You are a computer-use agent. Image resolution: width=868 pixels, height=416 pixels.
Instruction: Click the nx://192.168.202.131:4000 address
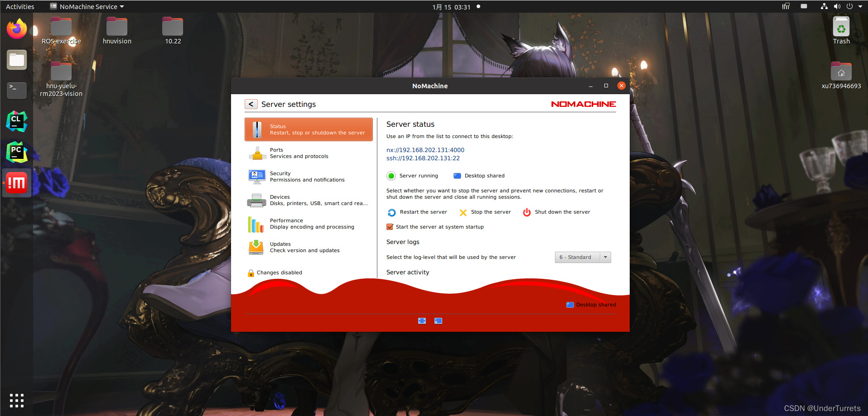tap(425, 150)
